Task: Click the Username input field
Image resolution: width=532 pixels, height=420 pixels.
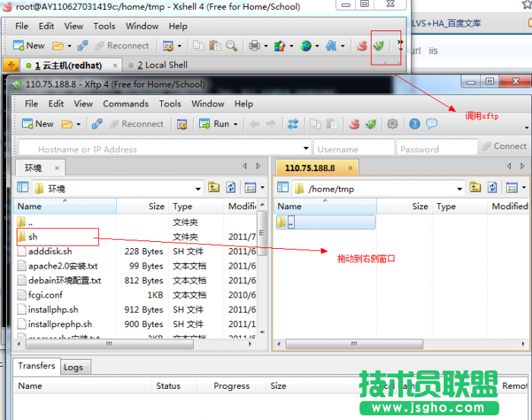Action: click(x=354, y=148)
